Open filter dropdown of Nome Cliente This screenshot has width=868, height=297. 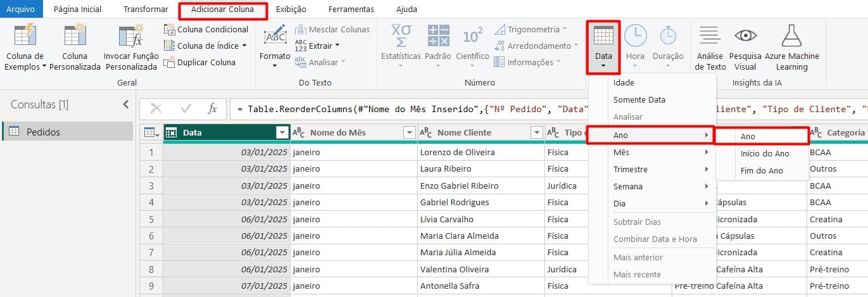536,132
